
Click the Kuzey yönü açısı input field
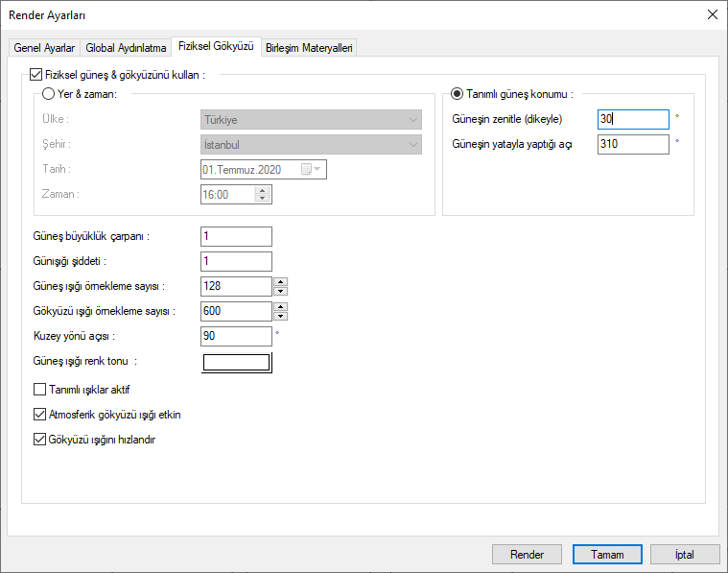click(236, 336)
